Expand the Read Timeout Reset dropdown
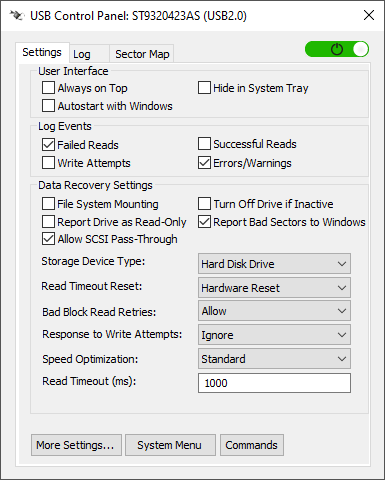Image resolution: width=385 pixels, height=480 pixels. coord(274,288)
